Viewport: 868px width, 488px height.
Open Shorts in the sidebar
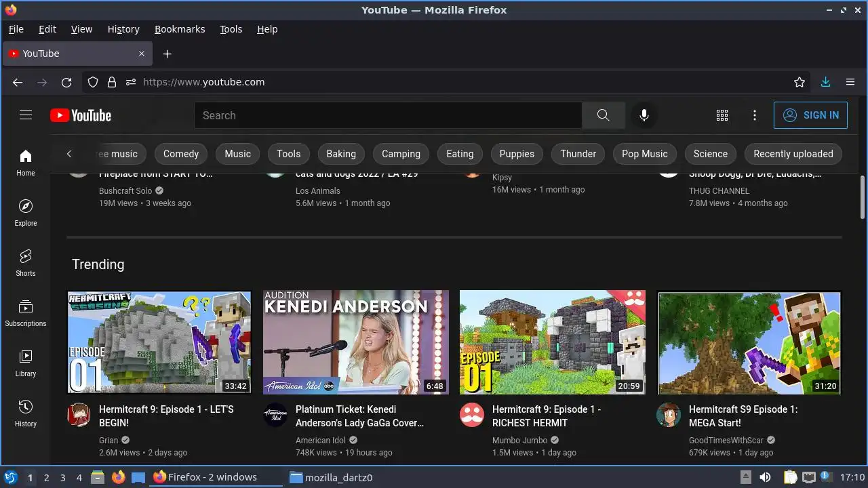pyautogui.click(x=26, y=263)
